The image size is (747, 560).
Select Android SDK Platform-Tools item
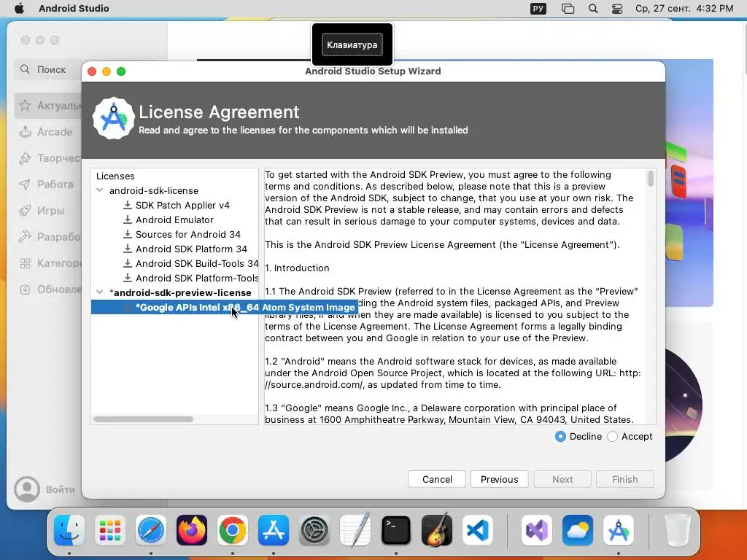[197, 278]
